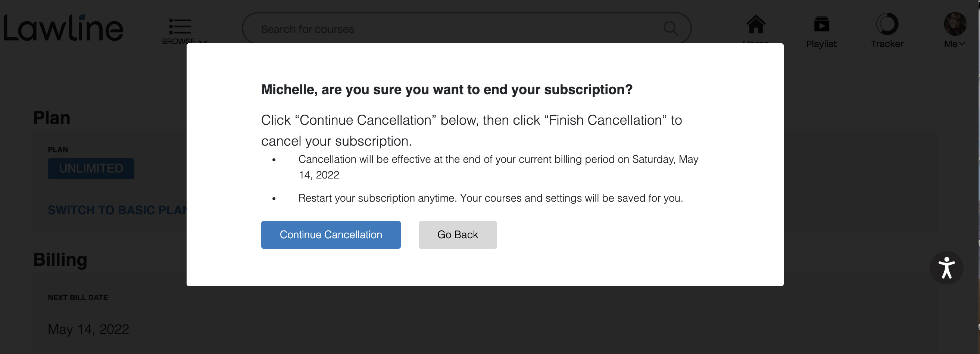980x354 pixels.
Task: Click the Me menu label
Action: coord(950,44)
